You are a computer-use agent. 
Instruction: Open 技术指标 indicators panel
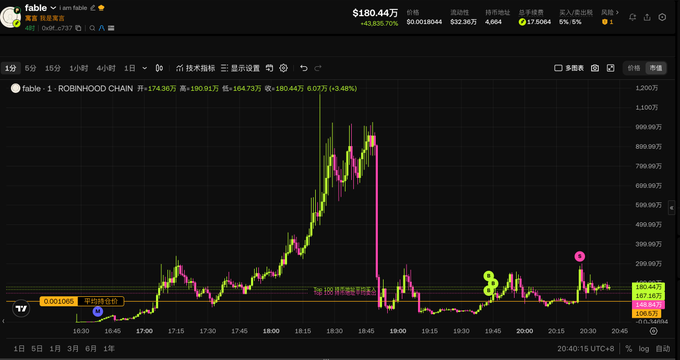[196, 68]
